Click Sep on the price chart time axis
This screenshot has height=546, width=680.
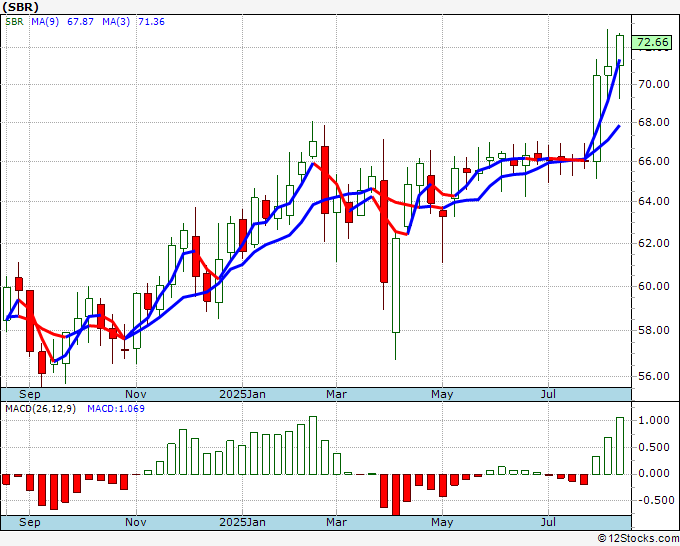[29, 394]
